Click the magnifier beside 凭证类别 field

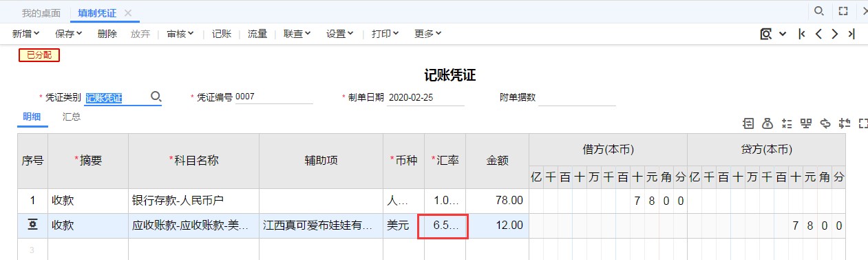point(156,97)
